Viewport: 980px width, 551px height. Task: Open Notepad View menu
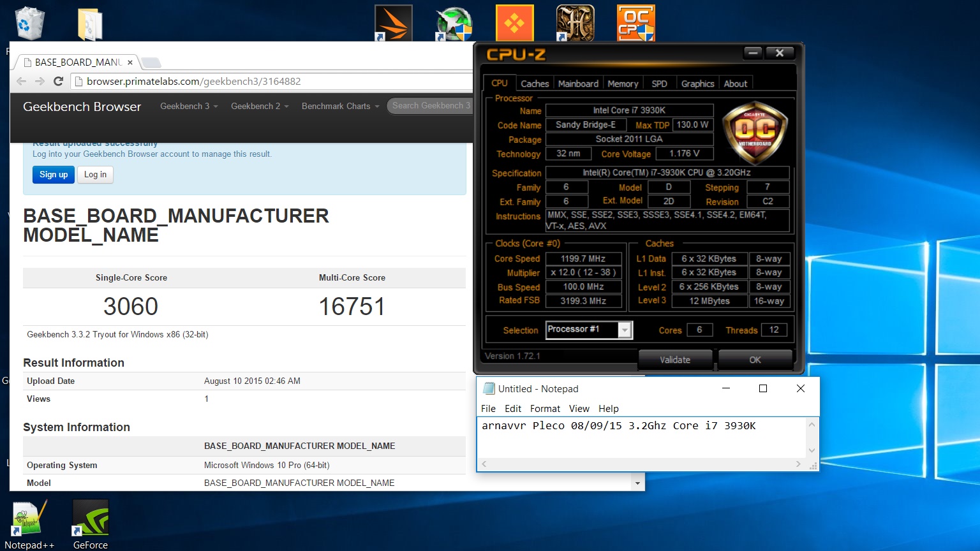coord(579,409)
